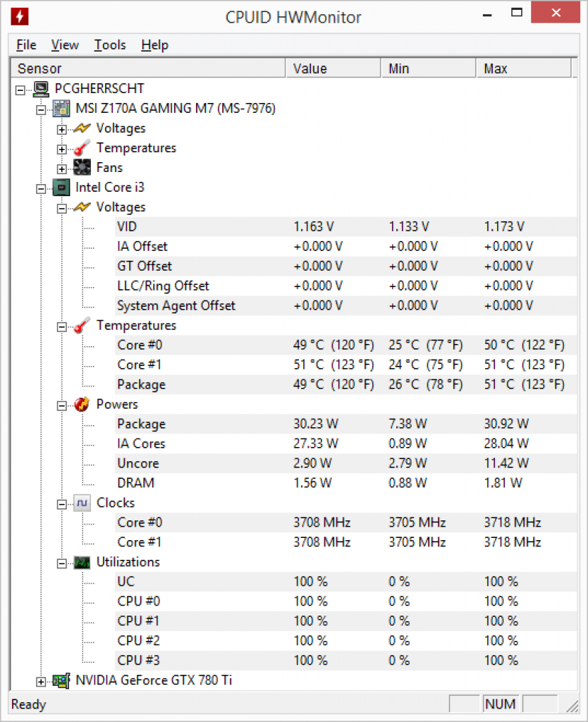Select the Powers Package row
588x722 pixels.
346,424
